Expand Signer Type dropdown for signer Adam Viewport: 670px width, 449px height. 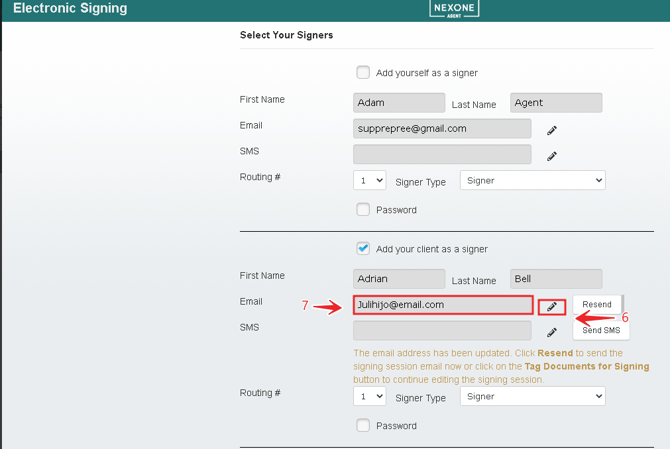pyautogui.click(x=532, y=181)
